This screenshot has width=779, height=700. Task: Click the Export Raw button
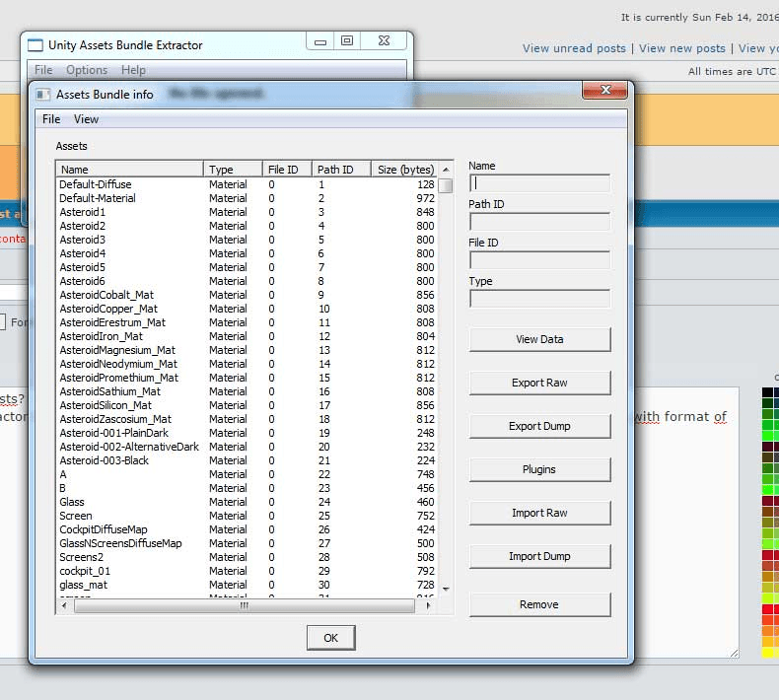tap(539, 383)
